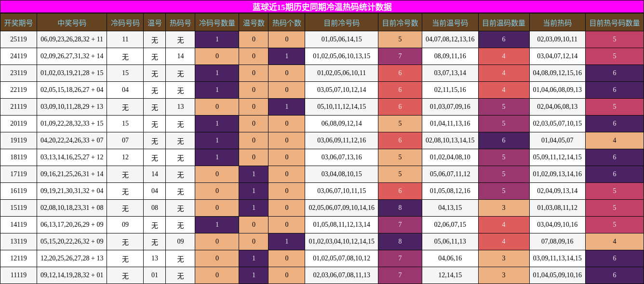Click hot numbers 03,04,07,12,14

pyautogui.click(x=557, y=56)
